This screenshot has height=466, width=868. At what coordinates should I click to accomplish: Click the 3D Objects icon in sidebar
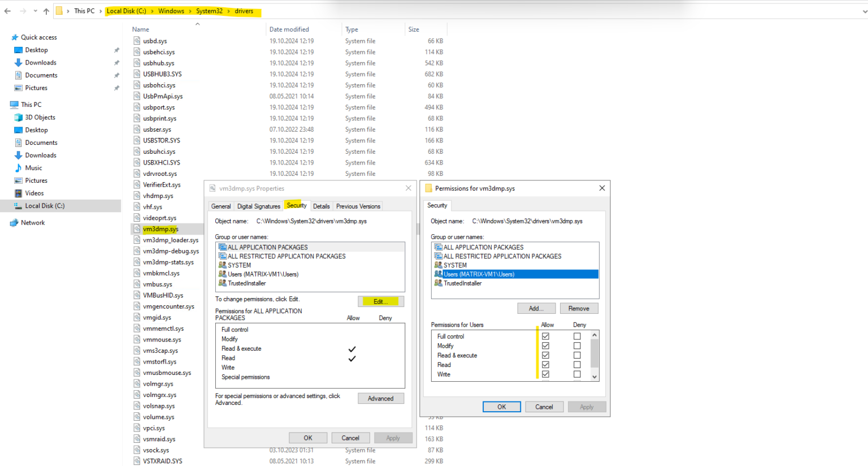click(19, 117)
